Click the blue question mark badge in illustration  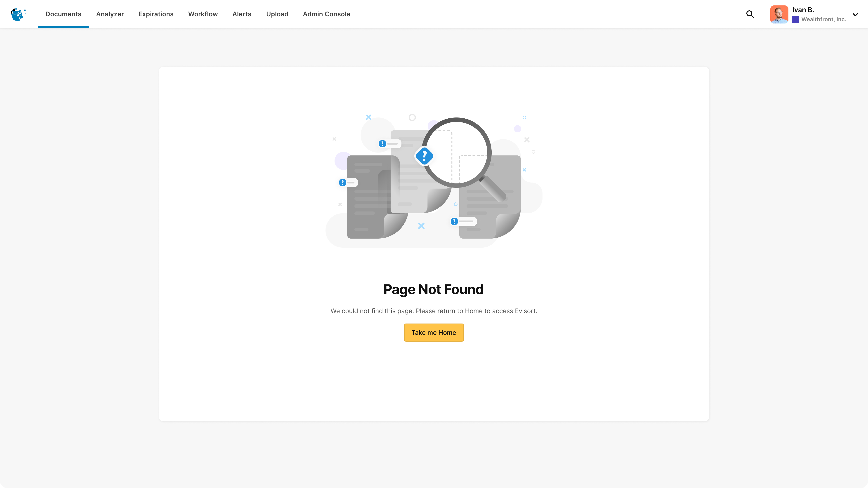pyautogui.click(x=424, y=155)
